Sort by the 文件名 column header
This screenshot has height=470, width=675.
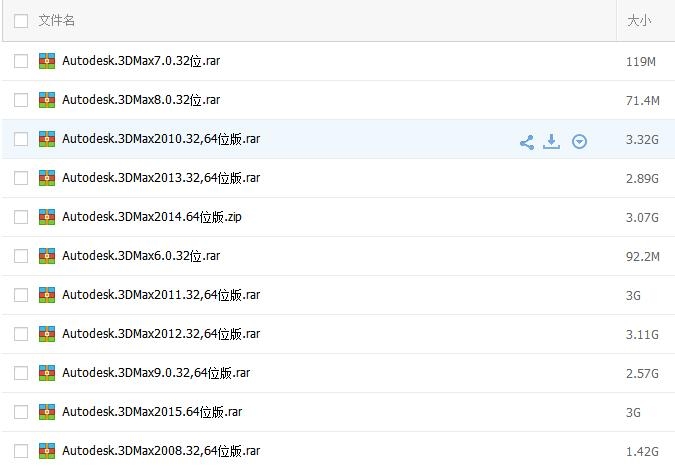[56, 20]
